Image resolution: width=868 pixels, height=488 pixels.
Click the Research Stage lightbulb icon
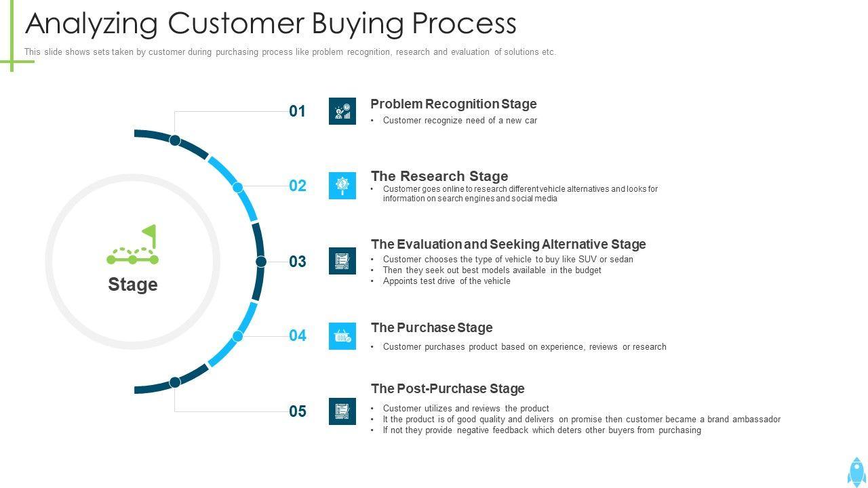click(342, 186)
